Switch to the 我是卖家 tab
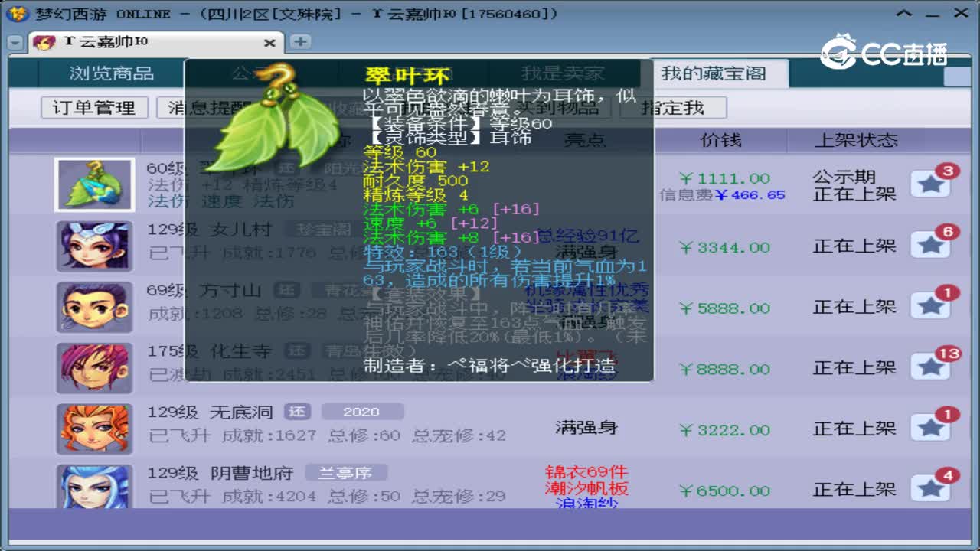The height and width of the screenshot is (551, 980). point(563,73)
